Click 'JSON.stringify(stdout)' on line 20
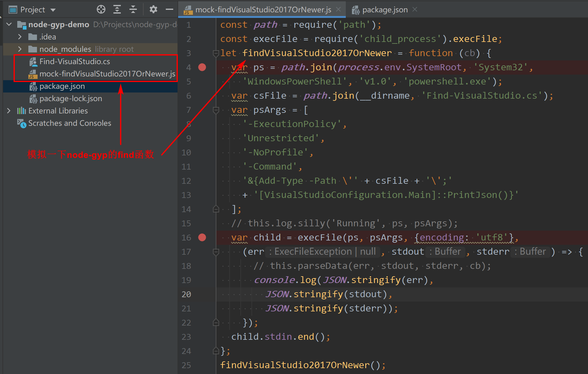Image resolution: width=588 pixels, height=374 pixels. pyautogui.click(x=327, y=294)
